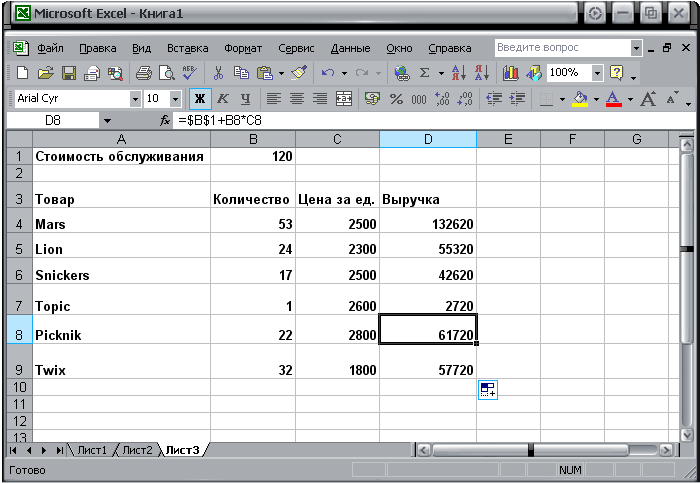Merge and center cells

point(344,99)
